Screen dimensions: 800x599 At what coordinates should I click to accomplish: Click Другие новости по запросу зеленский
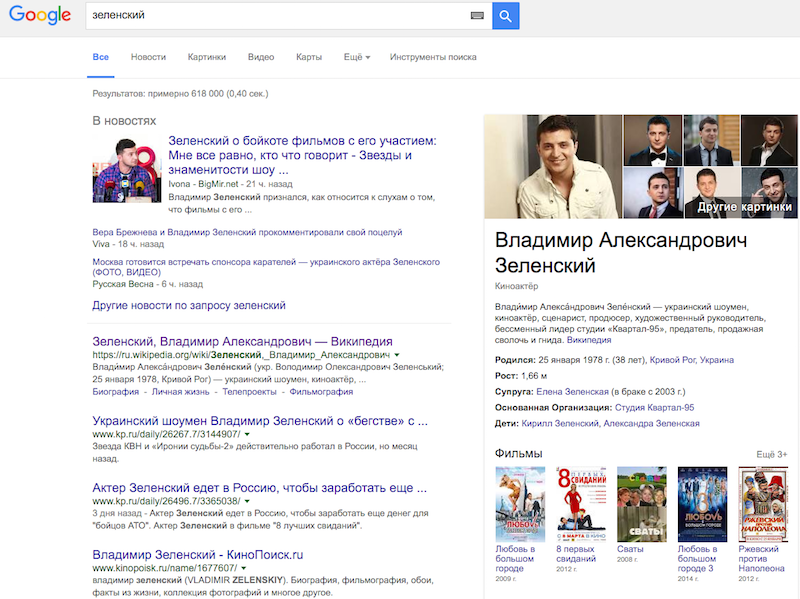189,305
